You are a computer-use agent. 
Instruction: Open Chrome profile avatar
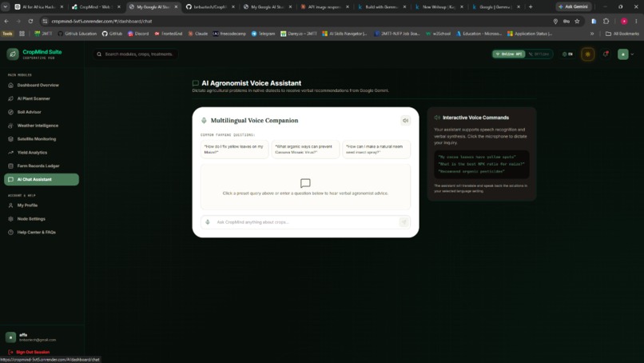pos(624,21)
